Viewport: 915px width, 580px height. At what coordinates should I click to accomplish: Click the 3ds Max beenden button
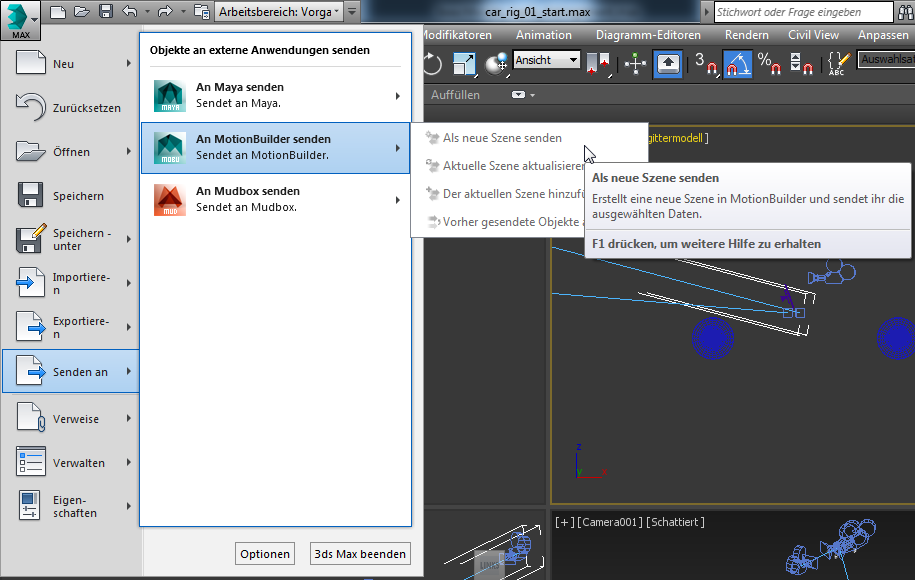pyautogui.click(x=360, y=554)
